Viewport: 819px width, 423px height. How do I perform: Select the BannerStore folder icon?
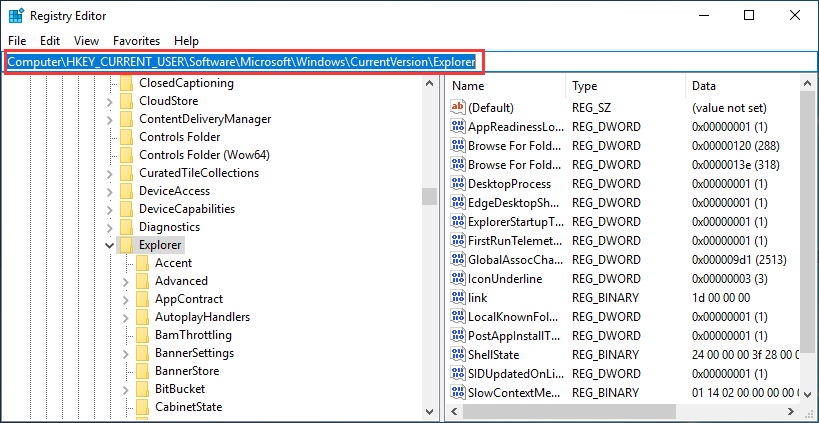coord(143,371)
